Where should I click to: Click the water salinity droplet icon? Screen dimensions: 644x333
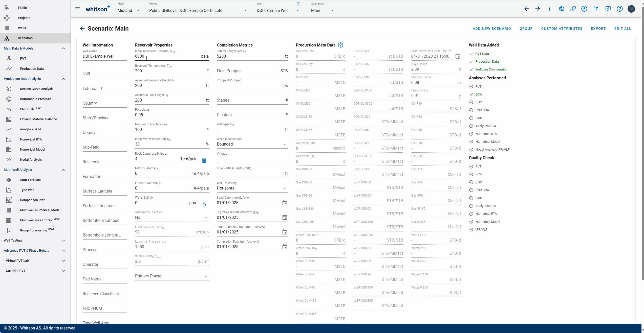tap(204, 204)
